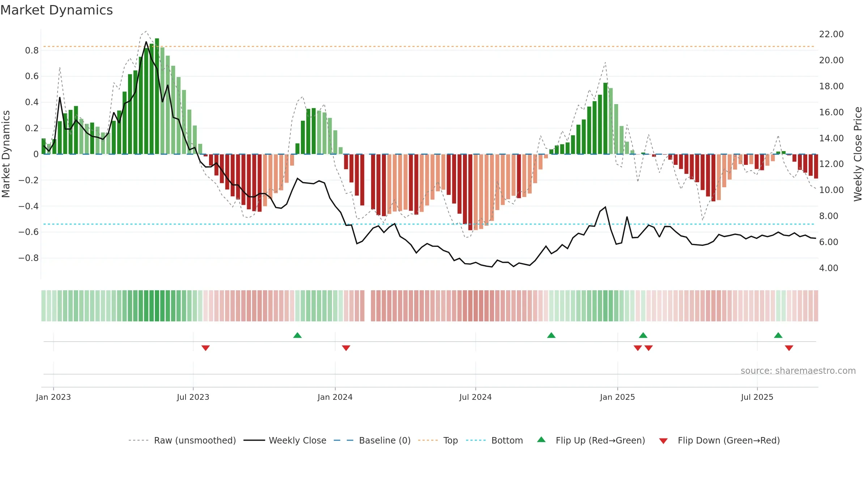Click the 0.2 tick on the left axis
This screenshot has height=488, width=868.
[32, 128]
